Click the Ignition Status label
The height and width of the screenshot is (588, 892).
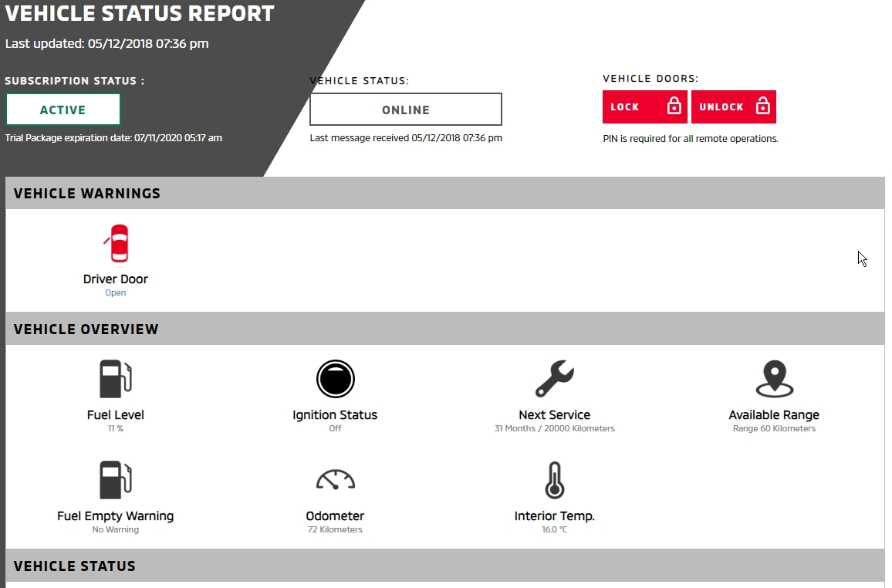coord(335,415)
